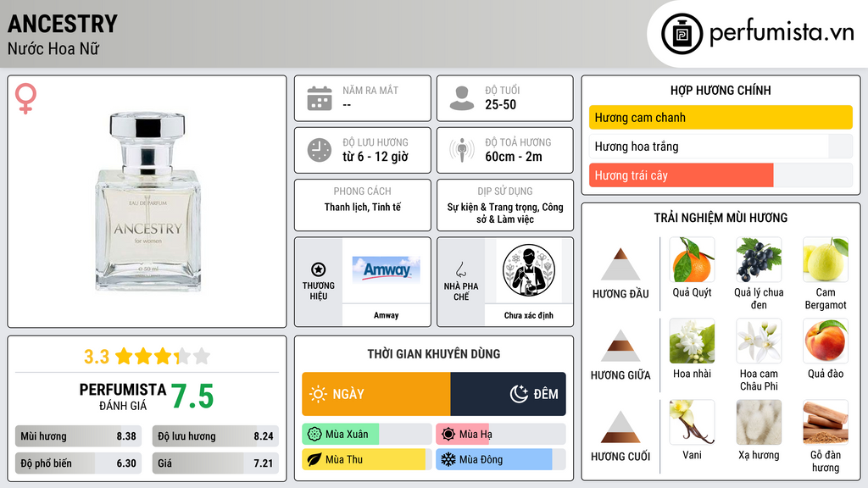Click the calendar icon for Năm ra mắt

(320, 98)
